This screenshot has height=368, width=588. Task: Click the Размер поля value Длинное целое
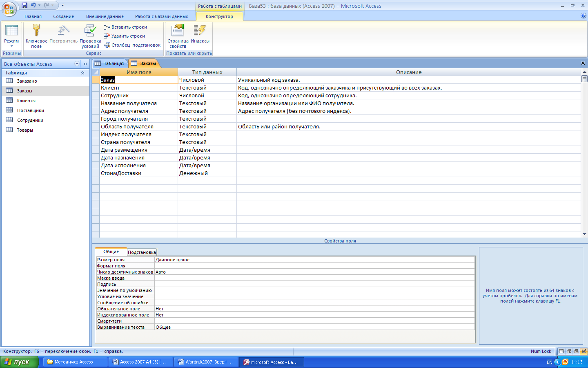(314, 260)
